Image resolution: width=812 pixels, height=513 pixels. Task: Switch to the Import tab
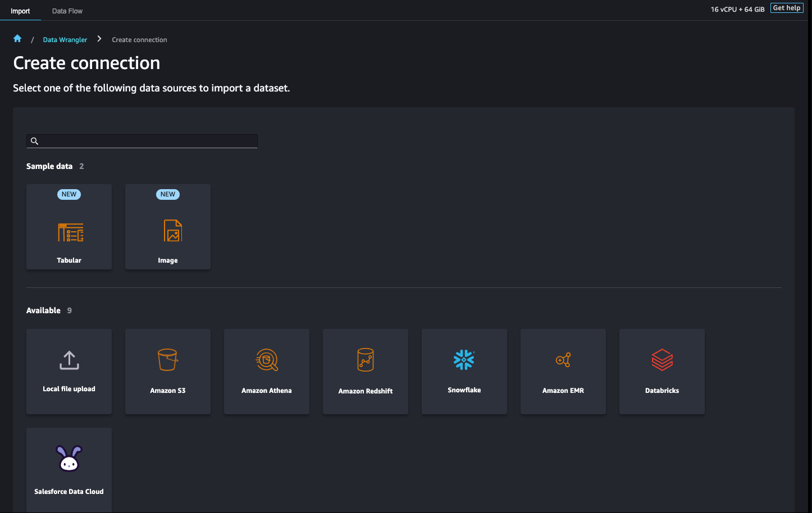click(20, 11)
